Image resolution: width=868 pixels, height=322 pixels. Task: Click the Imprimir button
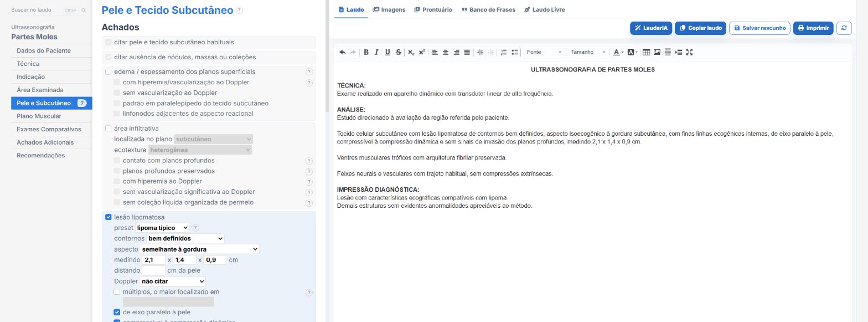(x=813, y=28)
